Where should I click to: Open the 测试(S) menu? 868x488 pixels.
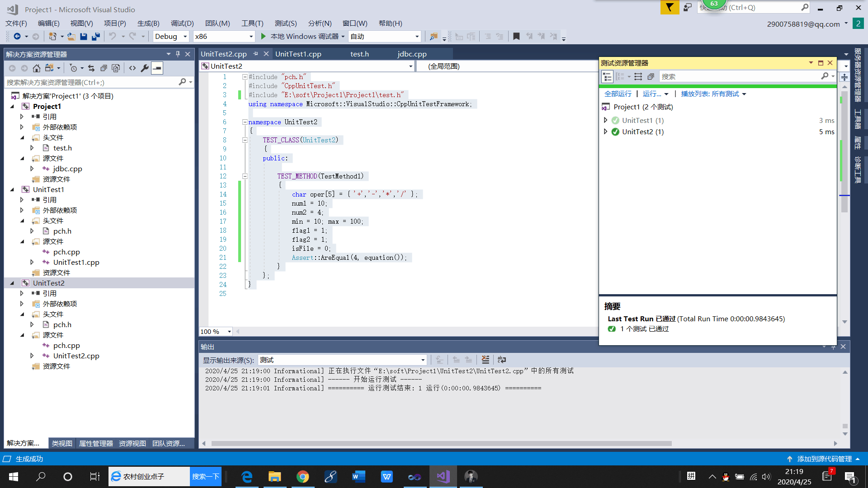coord(285,23)
